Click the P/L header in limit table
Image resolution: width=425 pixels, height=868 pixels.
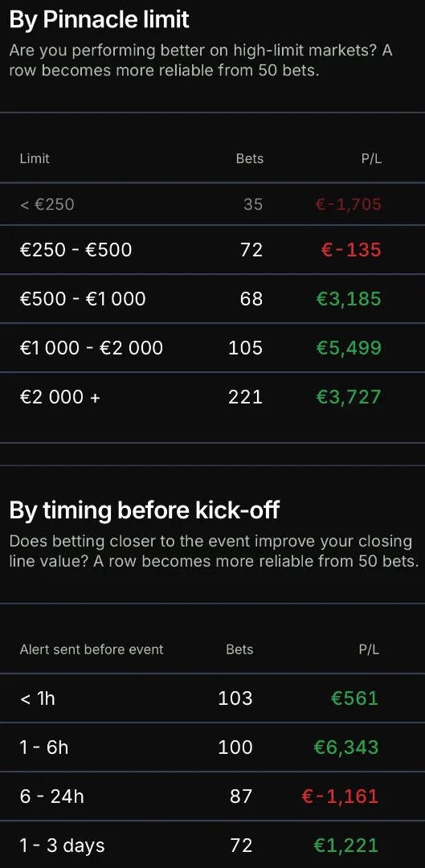click(x=370, y=159)
